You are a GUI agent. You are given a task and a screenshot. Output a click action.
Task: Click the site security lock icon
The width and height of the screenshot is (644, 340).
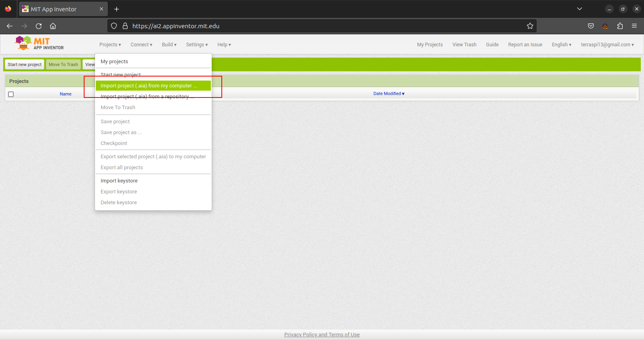click(x=125, y=26)
